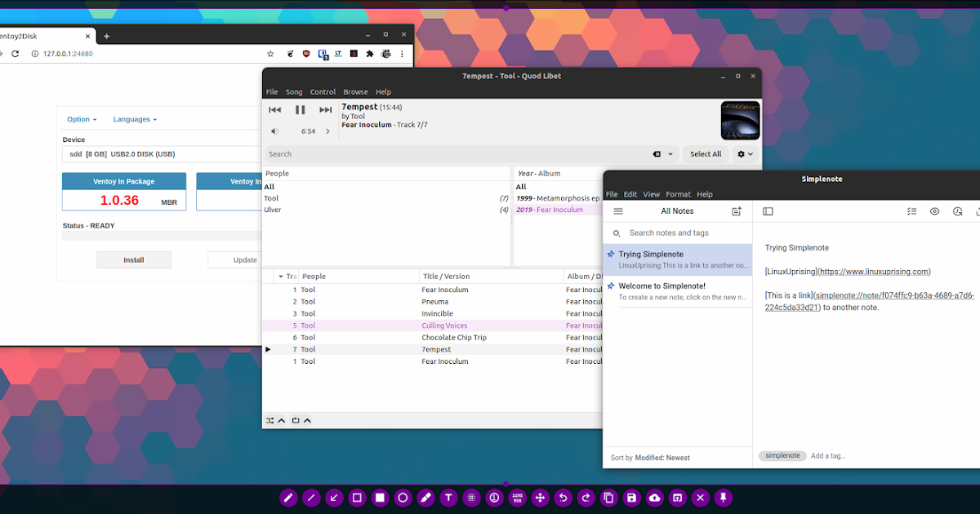Click Install button in Ventoy
Image resolution: width=980 pixels, height=514 pixels.
pyautogui.click(x=134, y=260)
